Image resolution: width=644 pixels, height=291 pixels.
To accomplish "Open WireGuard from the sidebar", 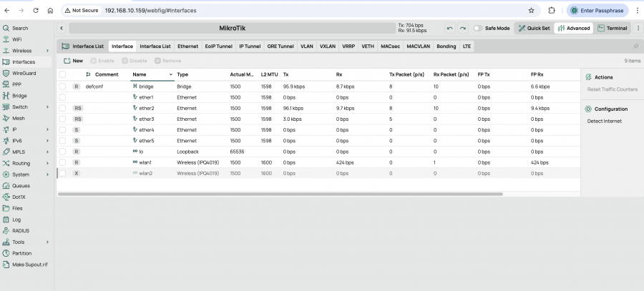I will click(24, 73).
